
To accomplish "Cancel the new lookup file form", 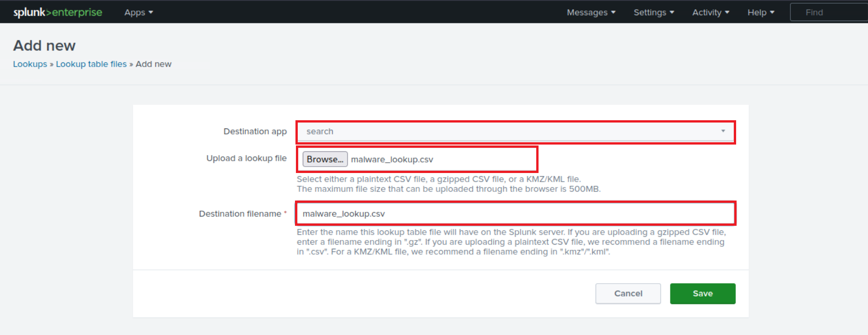I will [x=628, y=294].
